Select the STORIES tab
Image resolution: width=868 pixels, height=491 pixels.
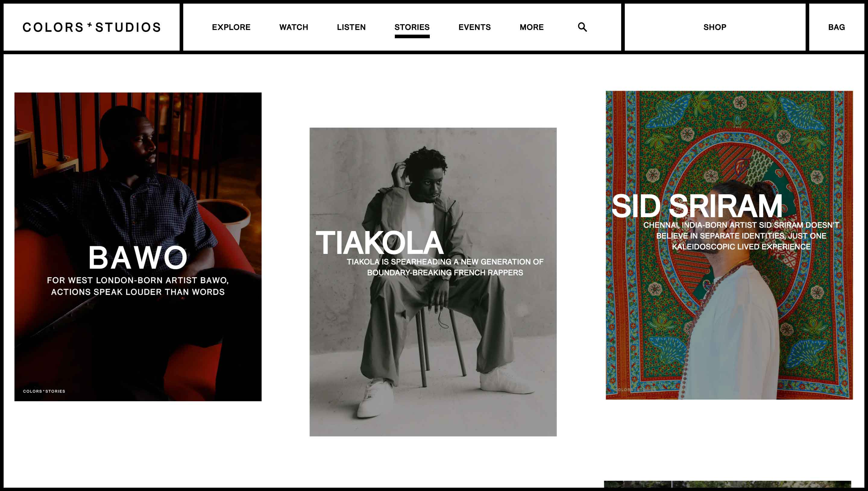click(412, 27)
